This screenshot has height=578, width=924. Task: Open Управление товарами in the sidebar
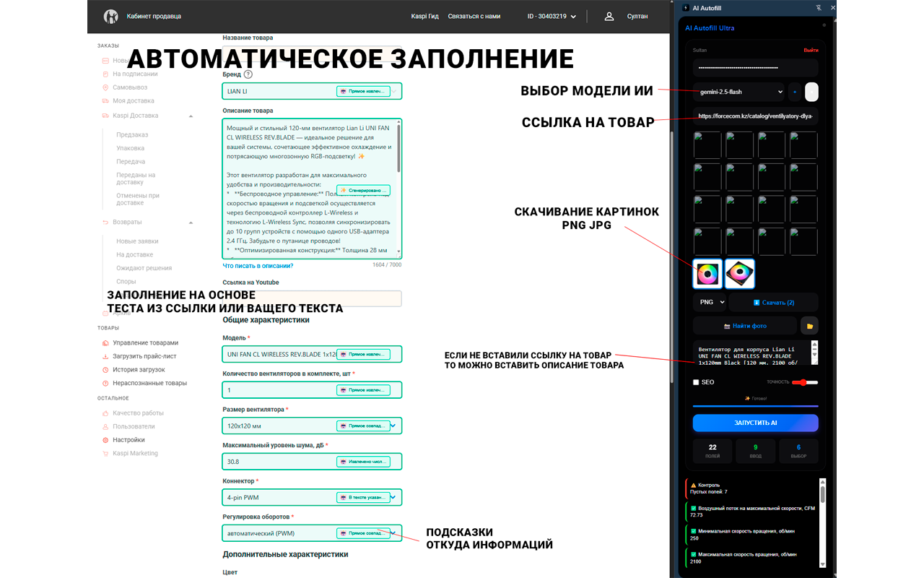pyautogui.click(x=145, y=342)
